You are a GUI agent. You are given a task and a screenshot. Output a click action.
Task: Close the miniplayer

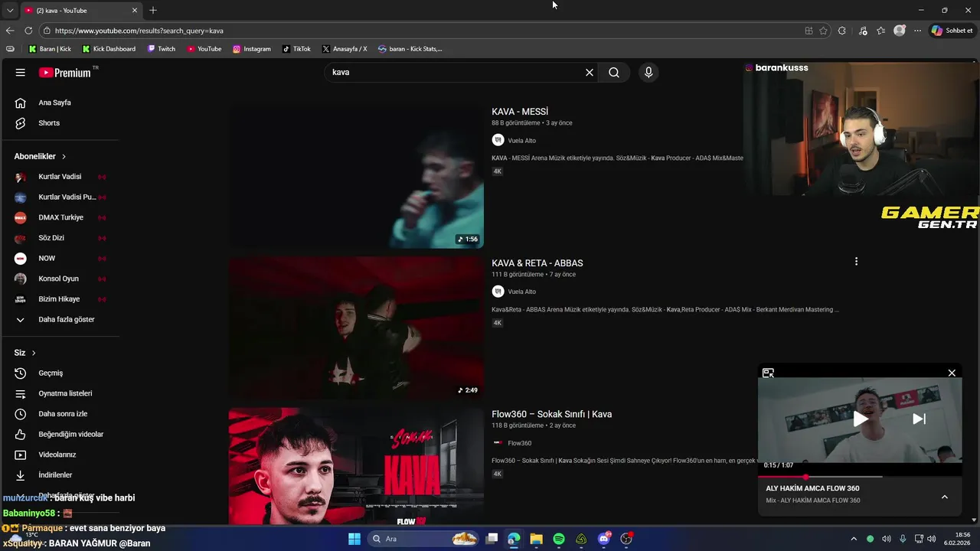pos(952,373)
